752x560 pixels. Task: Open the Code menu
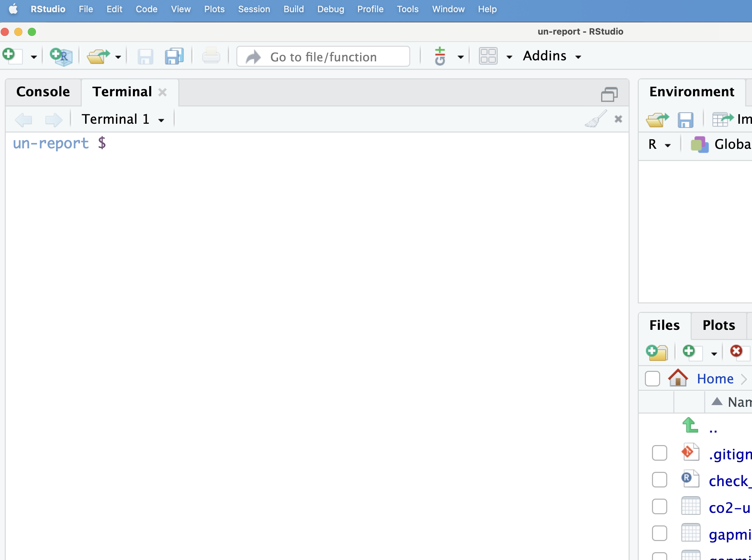[x=146, y=9]
